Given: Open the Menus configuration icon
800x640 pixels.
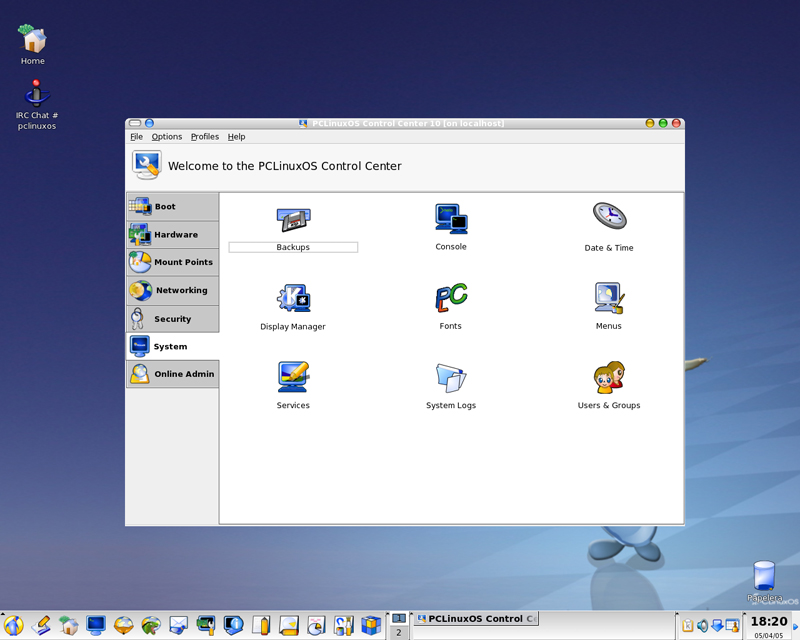Looking at the screenshot, I should tap(609, 298).
